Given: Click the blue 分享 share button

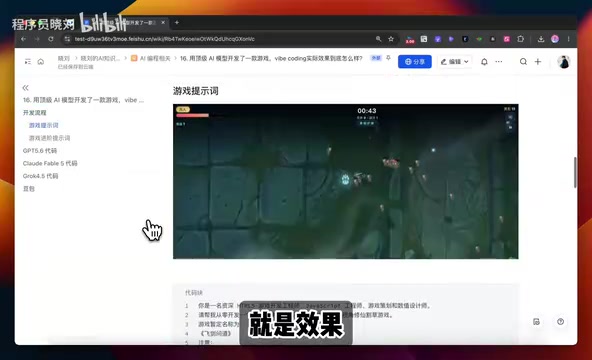Looking at the screenshot, I should [415, 62].
